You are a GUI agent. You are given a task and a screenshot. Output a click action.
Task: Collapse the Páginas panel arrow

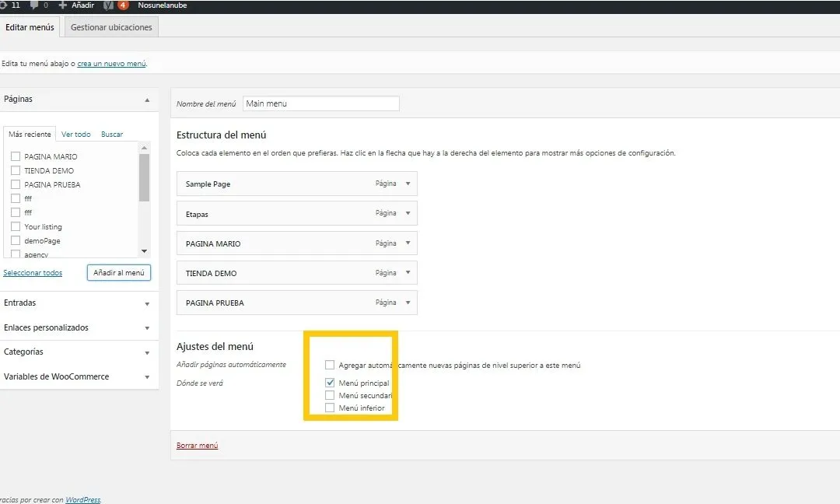pos(147,100)
